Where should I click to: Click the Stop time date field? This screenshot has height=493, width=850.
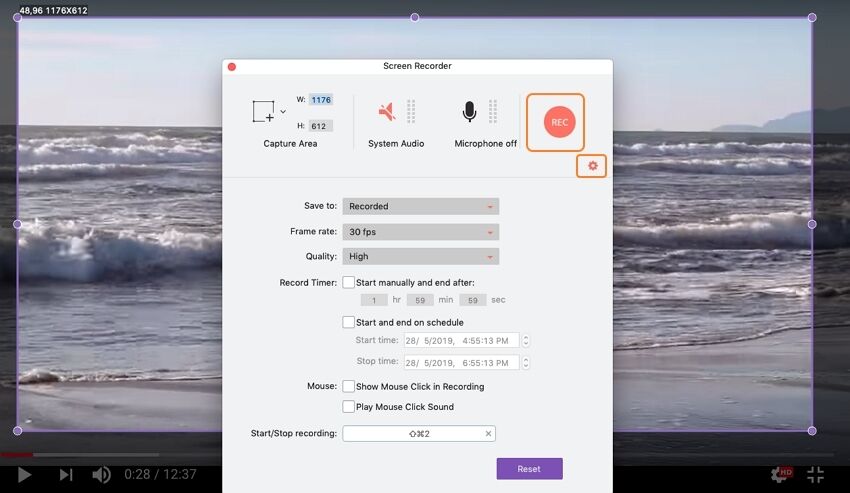click(461, 363)
